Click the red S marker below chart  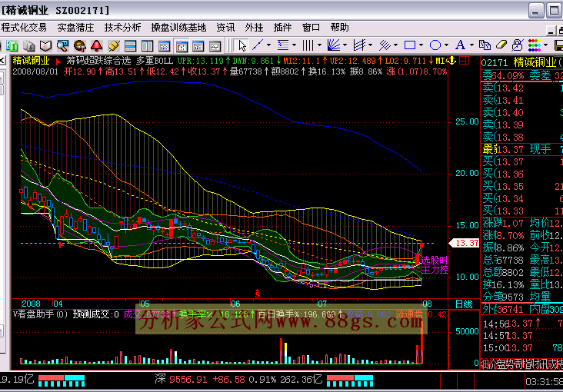pos(258,294)
